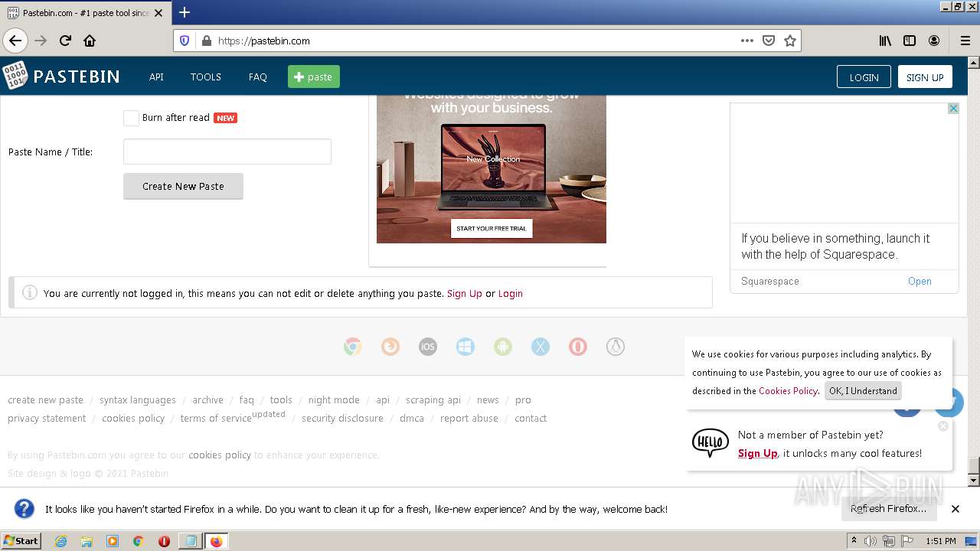Open security disclosure footer link

(342, 418)
